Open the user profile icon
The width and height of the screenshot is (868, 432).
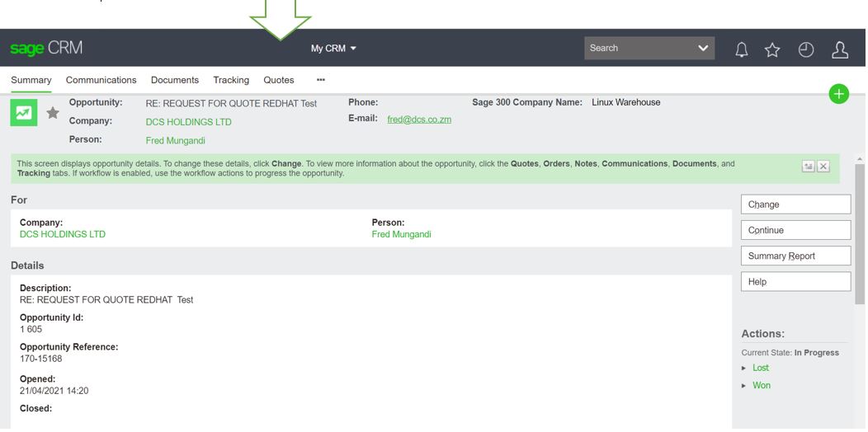(x=840, y=49)
